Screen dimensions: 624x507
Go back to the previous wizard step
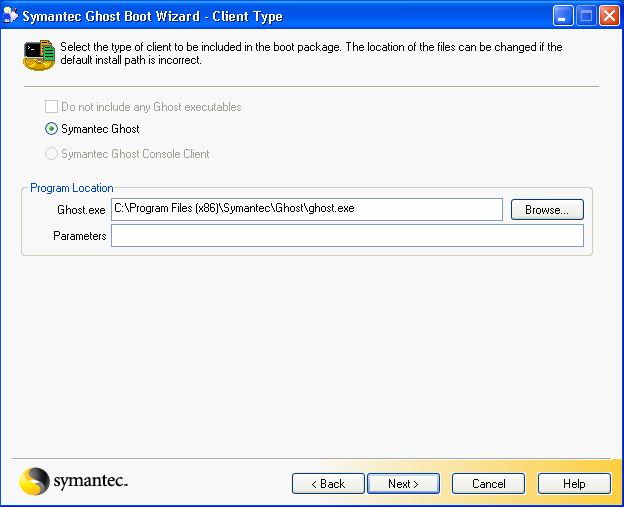(328, 484)
